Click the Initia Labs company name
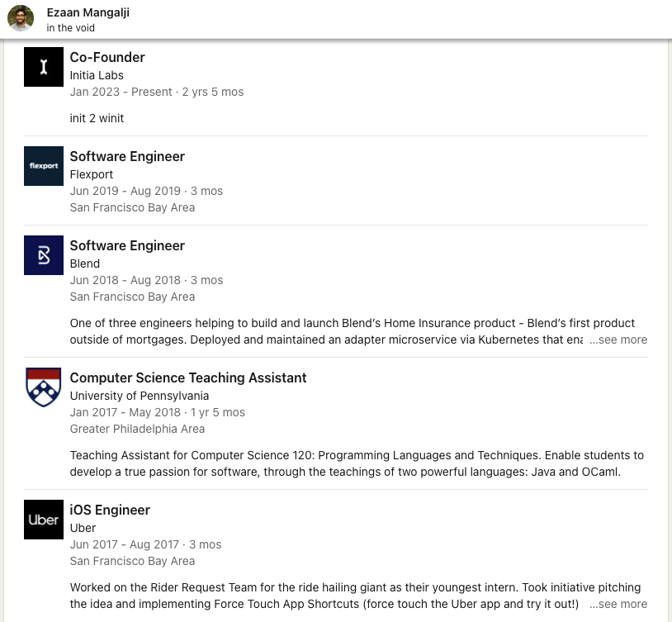 pyautogui.click(x=97, y=75)
